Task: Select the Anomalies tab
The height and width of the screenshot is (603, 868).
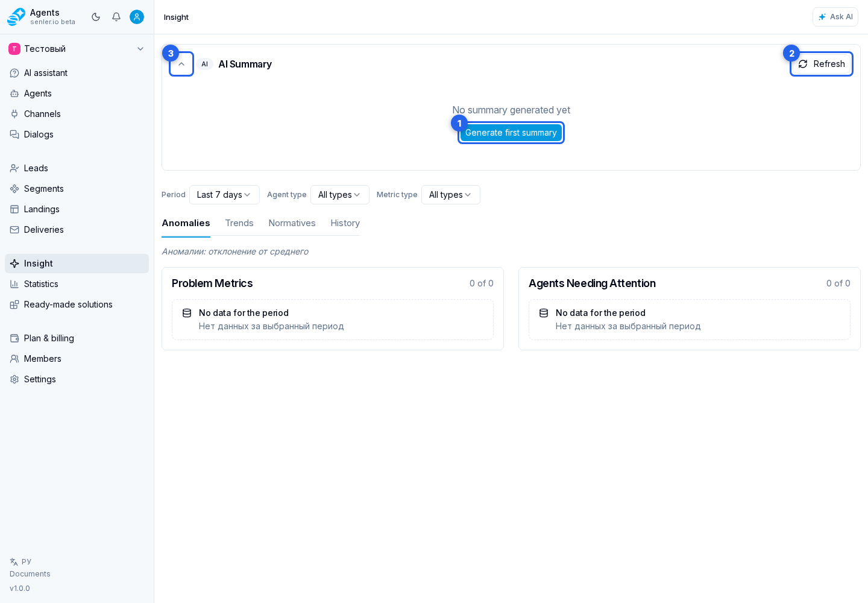Action: click(x=186, y=223)
